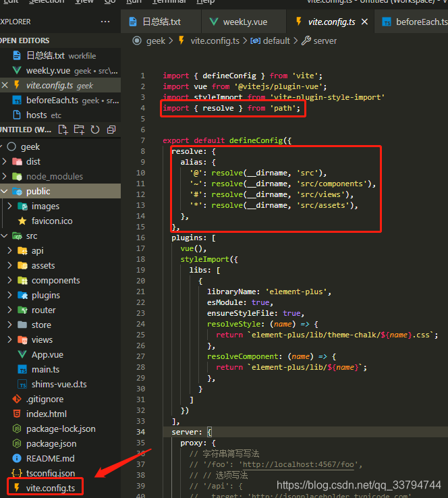Viewport: 448px width, 498px height.
Task: Click the HTML5 icon beside index.html
Action: tap(17, 414)
